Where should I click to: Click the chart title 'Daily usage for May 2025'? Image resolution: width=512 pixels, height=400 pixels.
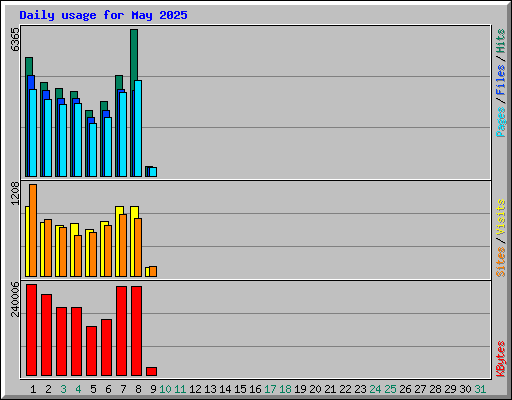pos(103,15)
